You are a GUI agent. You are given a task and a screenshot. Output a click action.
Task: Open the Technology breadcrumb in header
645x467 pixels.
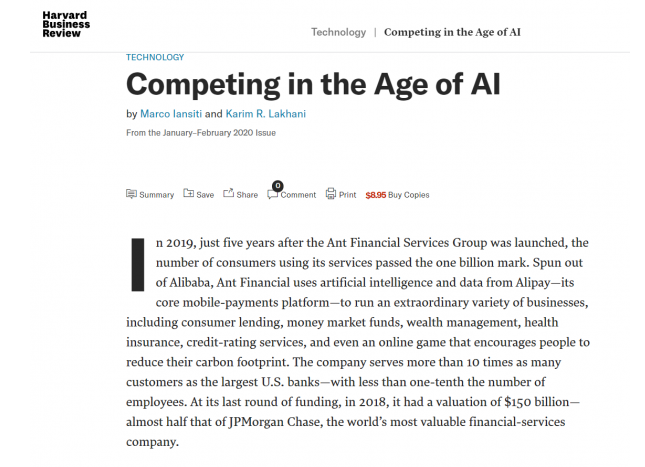(338, 32)
